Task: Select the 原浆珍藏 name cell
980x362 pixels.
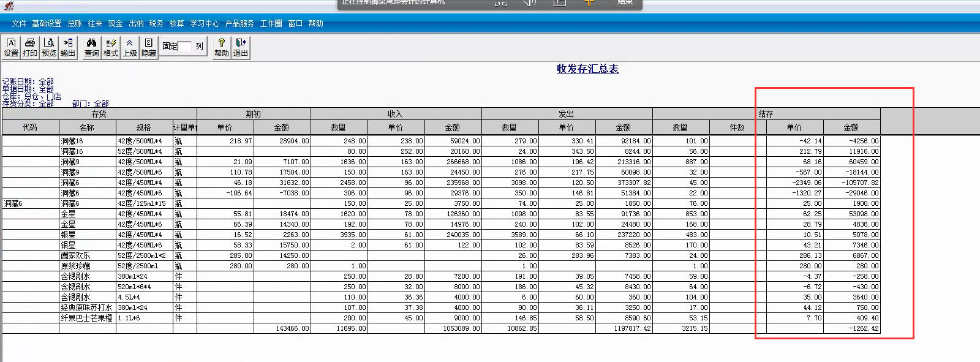Action: coord(87,266)
